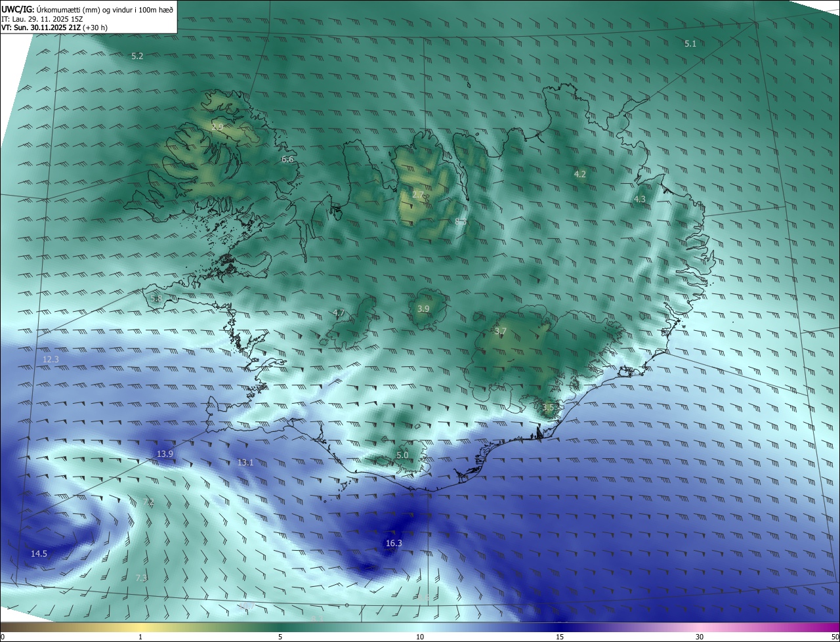Click the 12.3 value label
Viewport: 840px width, 642px height.
pyautogui.click(x=51, y=360)
